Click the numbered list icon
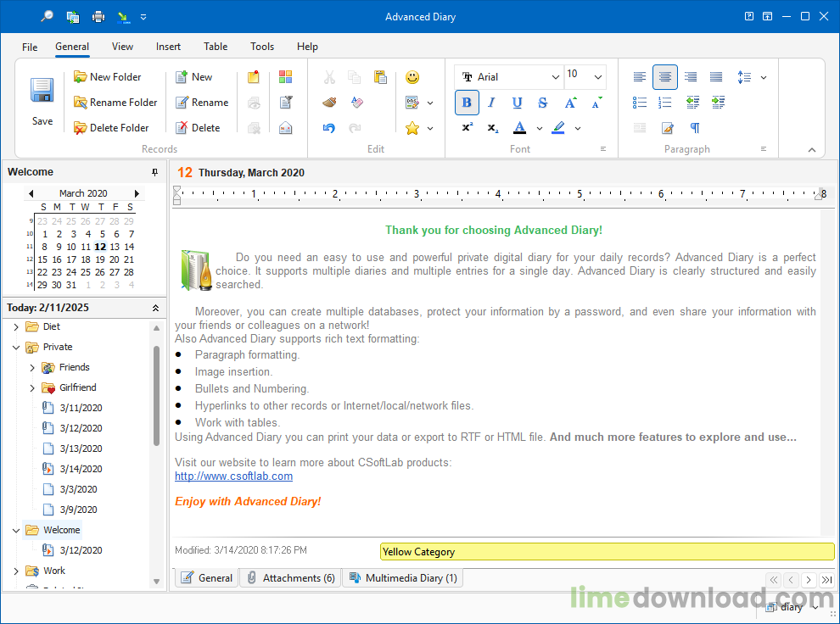Viewport: 840px width, 624px height. (665, 103)
